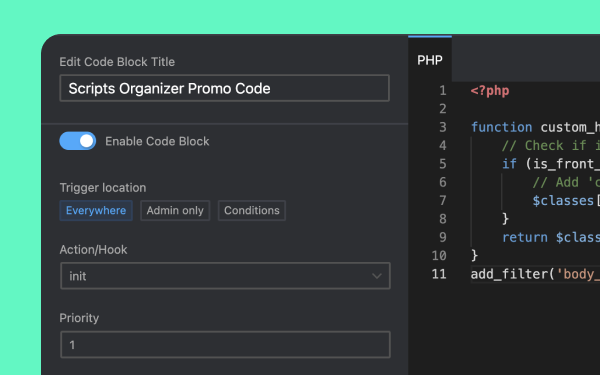Place cursor on the if (is_front line
Image resolution: width=600 pixels, height=375 pixels.
point(551,164)
